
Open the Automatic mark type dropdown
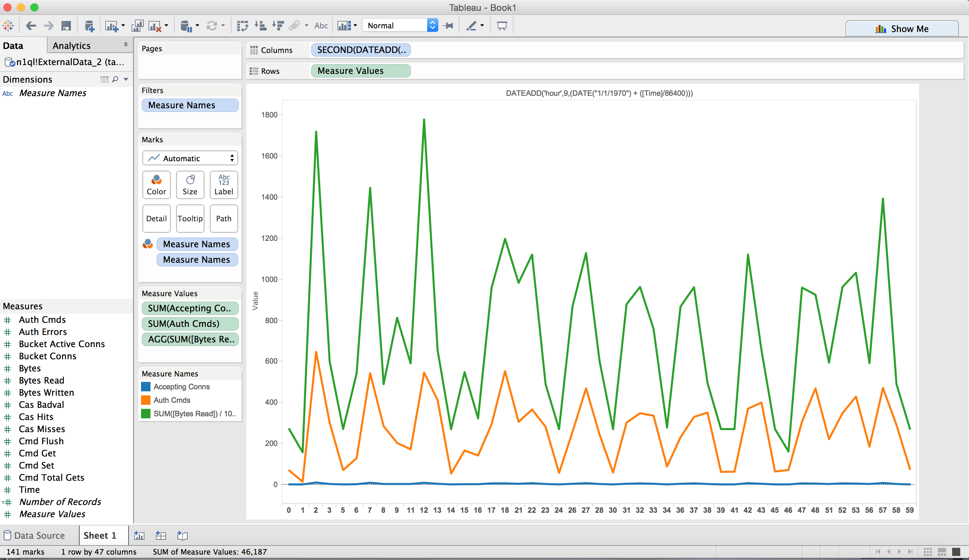tap(190, 158)
